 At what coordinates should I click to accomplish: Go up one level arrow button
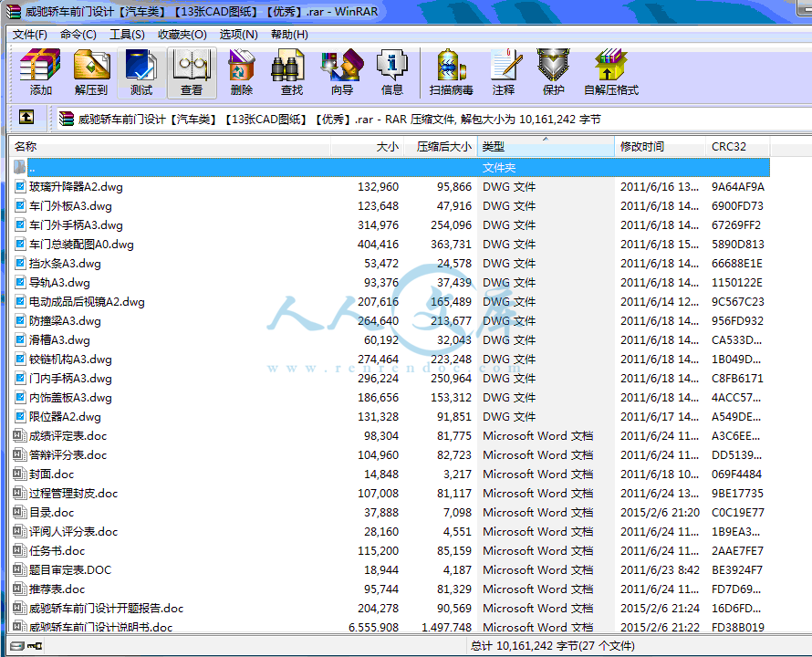coord(26,117)
